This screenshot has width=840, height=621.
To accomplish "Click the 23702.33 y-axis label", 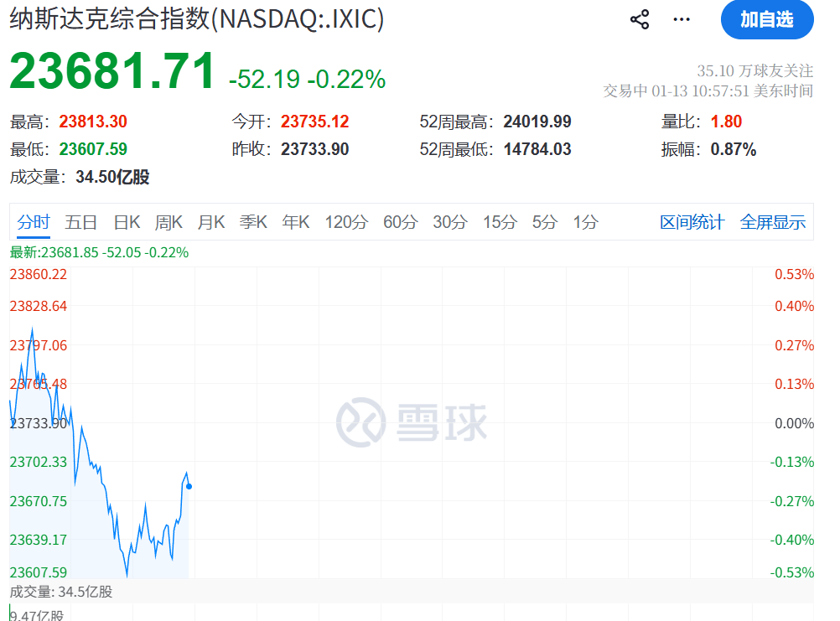I will pos(39,462).
